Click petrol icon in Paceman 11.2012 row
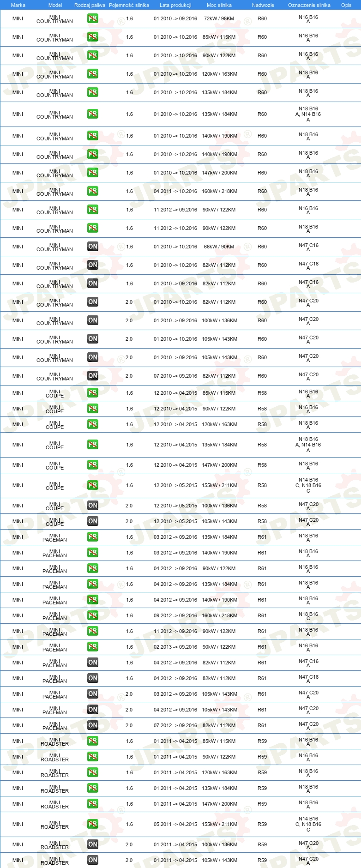This screenshot has height=868, width=361. click(93, 631)
